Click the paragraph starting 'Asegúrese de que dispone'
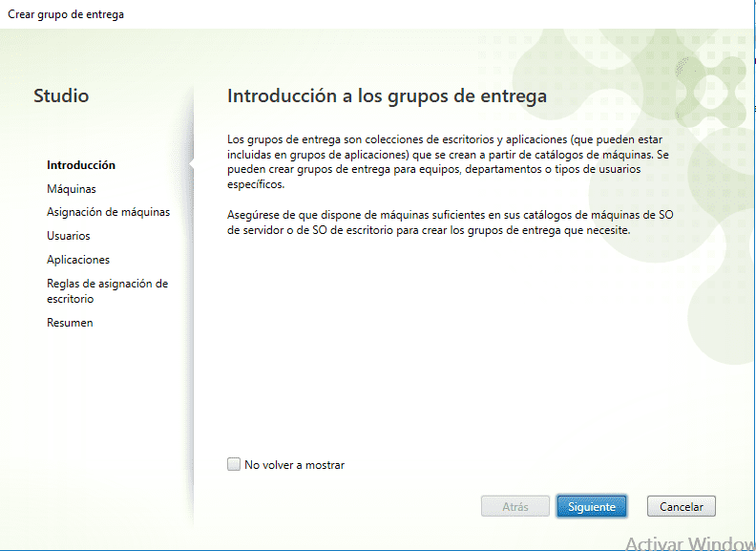Screen dimensions: 756x551 [451, 223]
